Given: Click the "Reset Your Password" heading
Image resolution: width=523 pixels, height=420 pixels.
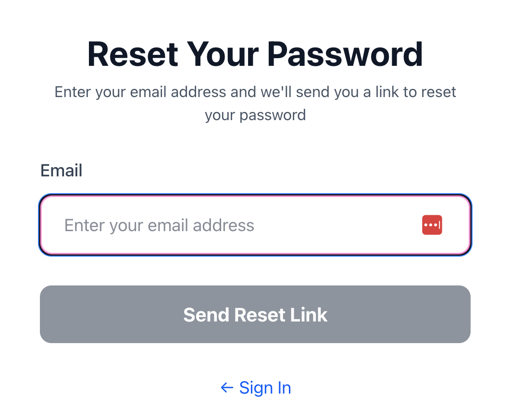Looking at the screenshot, I should pyautogui.click(x=255, y=53).
